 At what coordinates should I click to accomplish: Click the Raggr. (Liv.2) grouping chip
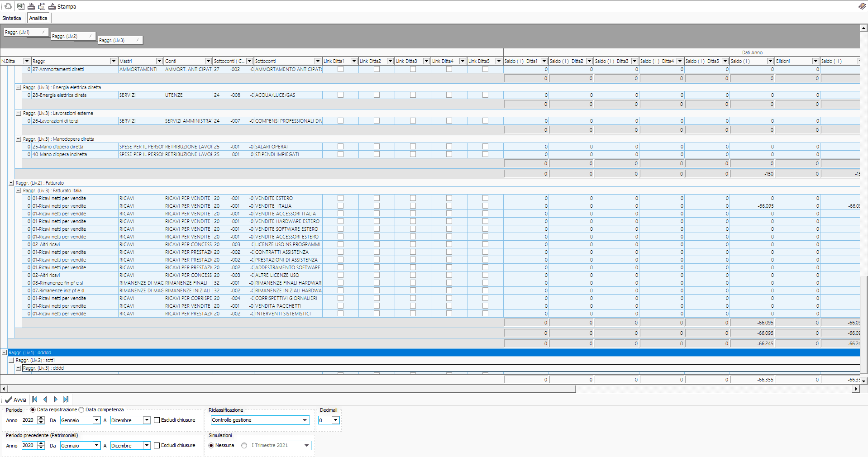point(73,36)
